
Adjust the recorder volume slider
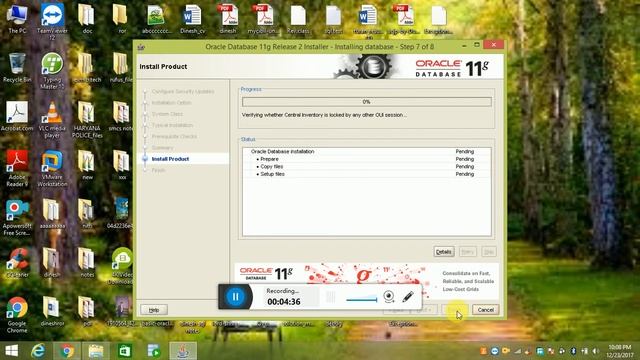[x=362, y=300]
